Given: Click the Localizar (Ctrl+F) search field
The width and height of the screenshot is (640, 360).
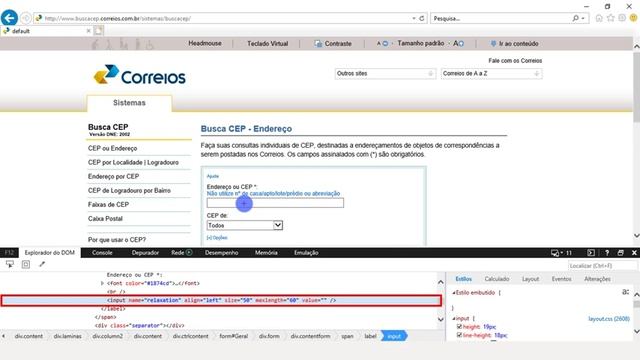Looking at the screenshot, I should (602, 266).
